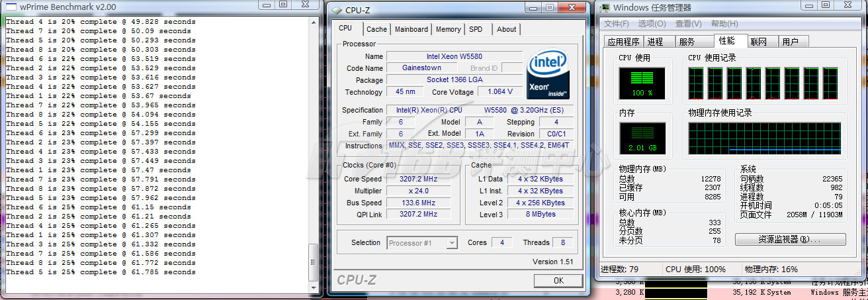Click the physical memory 总数 value 12278
This screenshot has height=300, width=868.
(x=709, y=179)
